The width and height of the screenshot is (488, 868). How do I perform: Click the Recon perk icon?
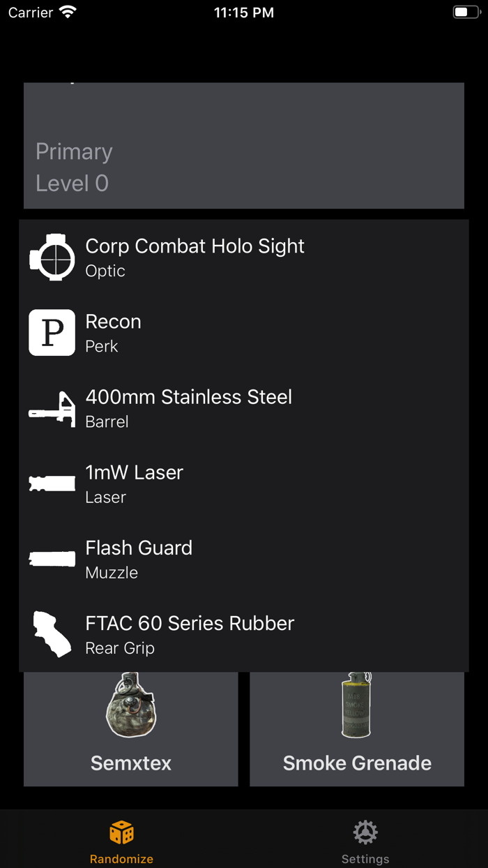point(52,333)
